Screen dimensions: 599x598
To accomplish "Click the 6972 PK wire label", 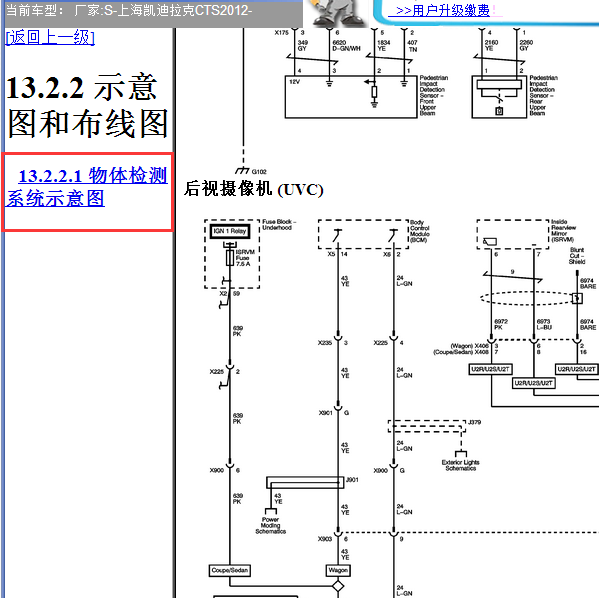I will point(501,324).
